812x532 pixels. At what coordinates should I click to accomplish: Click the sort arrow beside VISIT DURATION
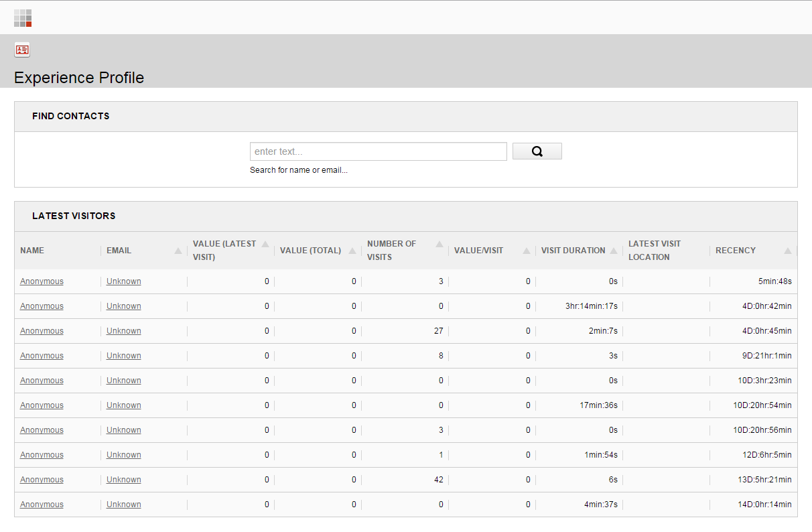614,250
